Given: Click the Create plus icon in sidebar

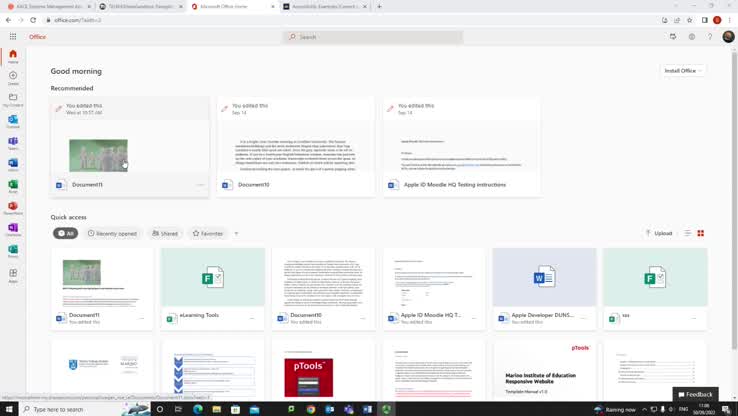Looking at the screenshot, I should (x=13, y=77).
